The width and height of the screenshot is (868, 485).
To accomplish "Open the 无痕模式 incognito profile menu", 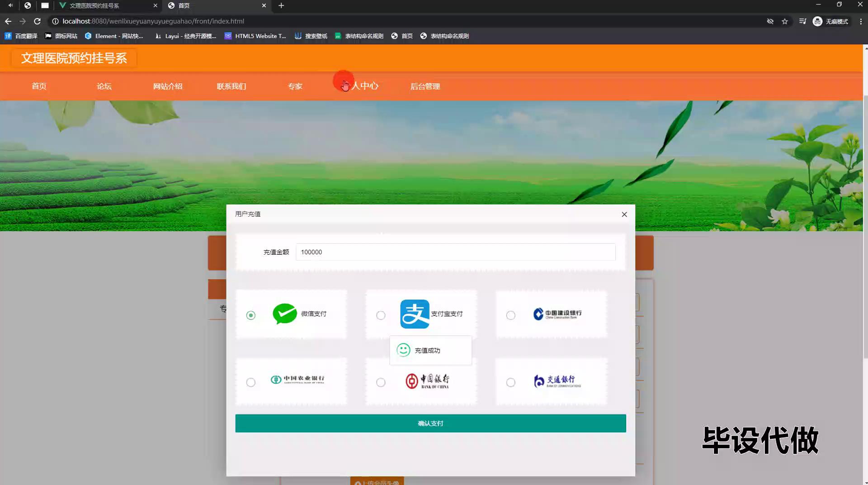I will tap(830, 21).
